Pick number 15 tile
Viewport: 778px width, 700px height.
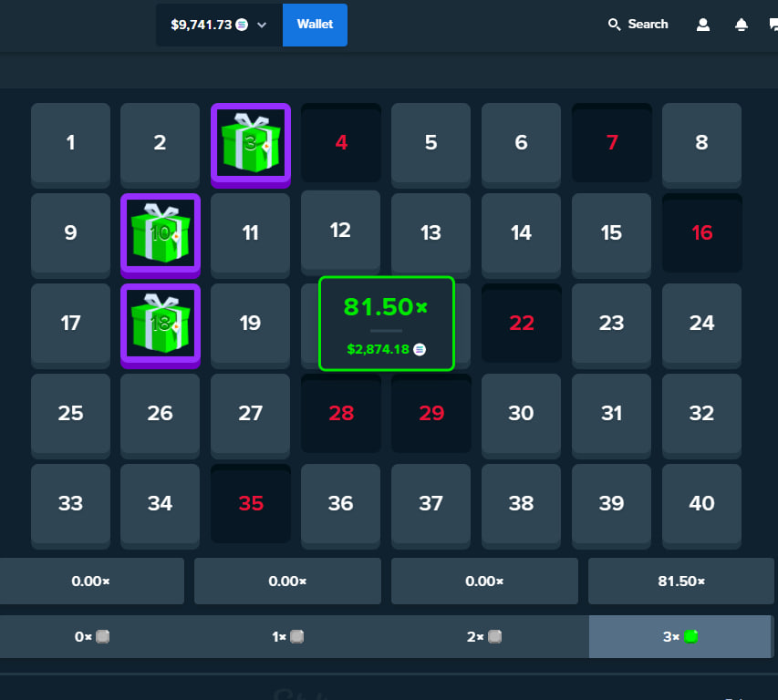(x=611, y=233)
